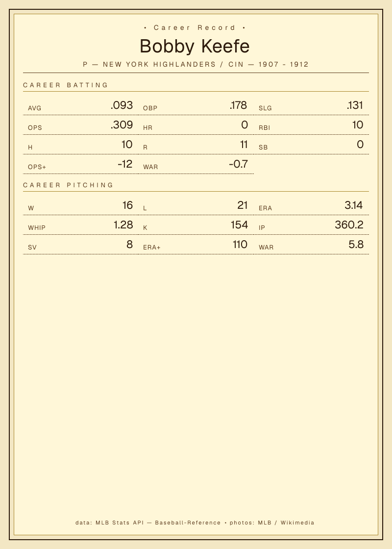Select the Career Record title text

coord(195,27)
